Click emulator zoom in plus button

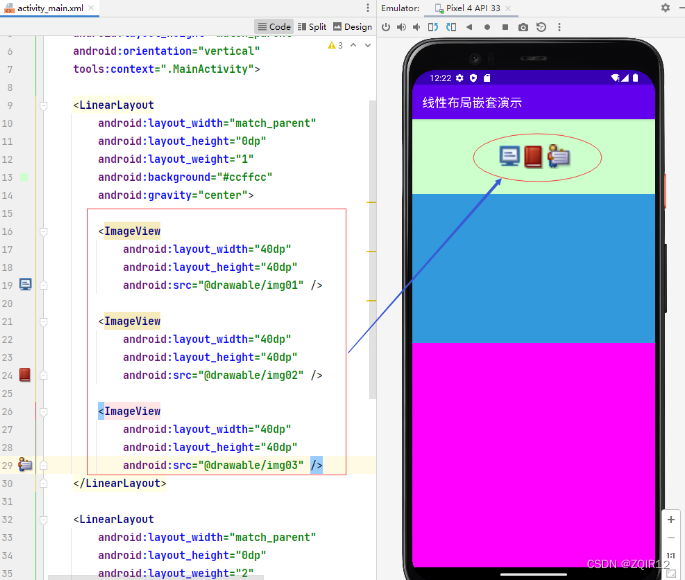pyautogui.click(x=671, y=520)
